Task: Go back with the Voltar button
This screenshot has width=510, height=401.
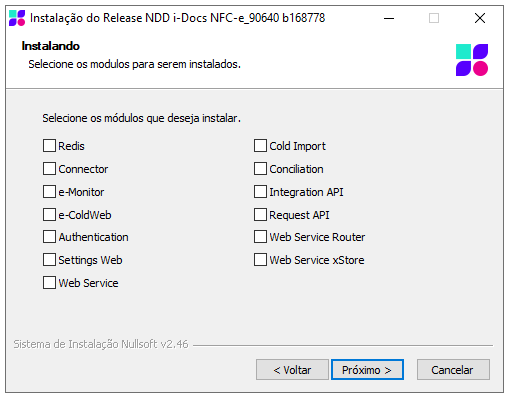Action: [292, 370]
